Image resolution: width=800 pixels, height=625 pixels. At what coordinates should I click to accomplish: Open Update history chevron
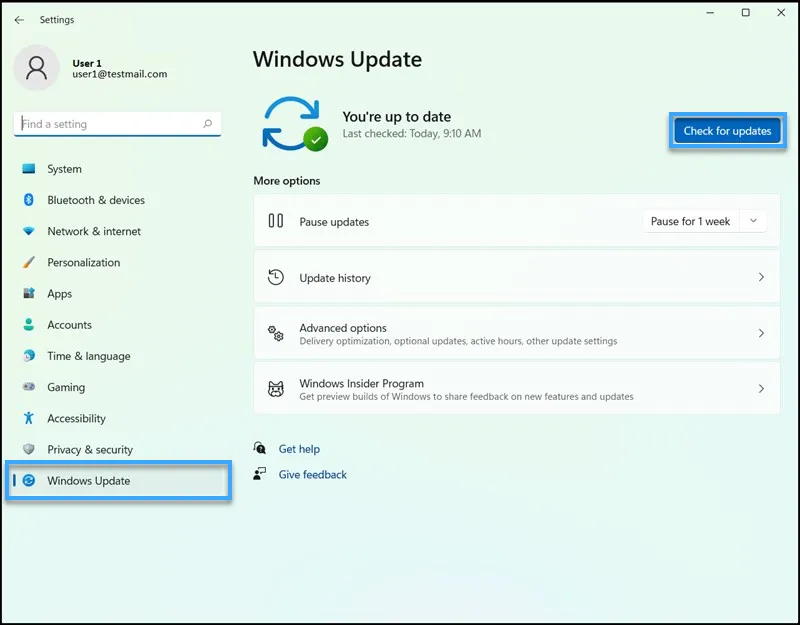click(x=761, y=277)
